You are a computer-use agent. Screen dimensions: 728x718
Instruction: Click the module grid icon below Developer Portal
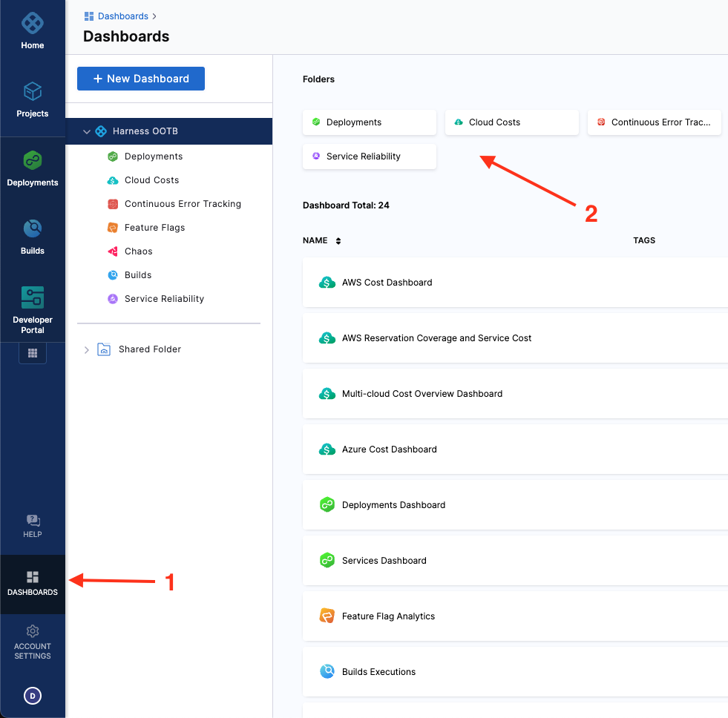pos(33,353)
